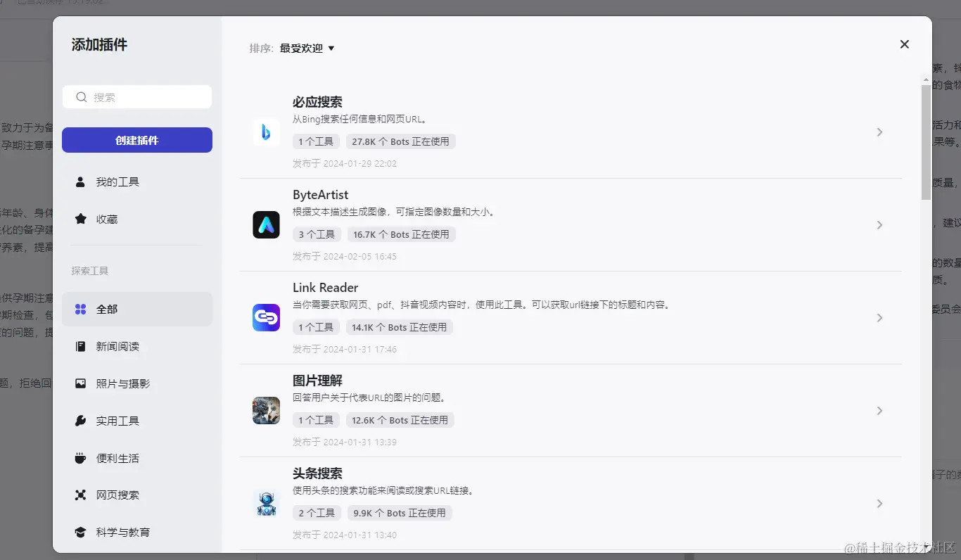Click the 27.8K 个 Bots 正在使用 tag

401,141
